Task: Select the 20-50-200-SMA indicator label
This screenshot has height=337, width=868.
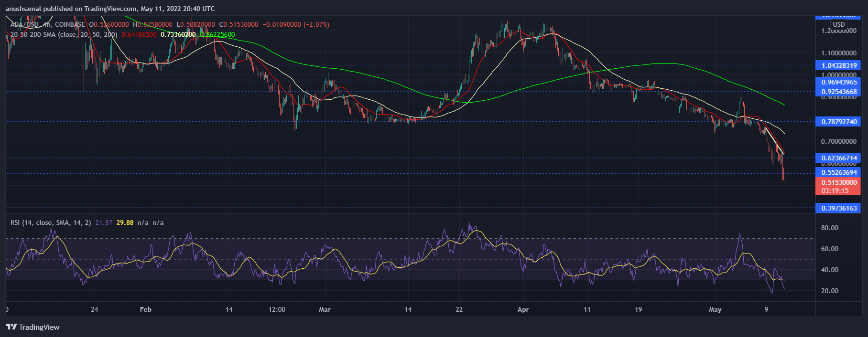Action: click(x=64, y=34)
